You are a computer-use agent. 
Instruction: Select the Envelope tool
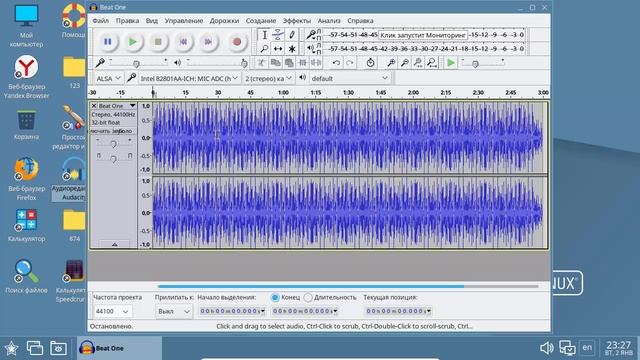(x=278, y=35)
